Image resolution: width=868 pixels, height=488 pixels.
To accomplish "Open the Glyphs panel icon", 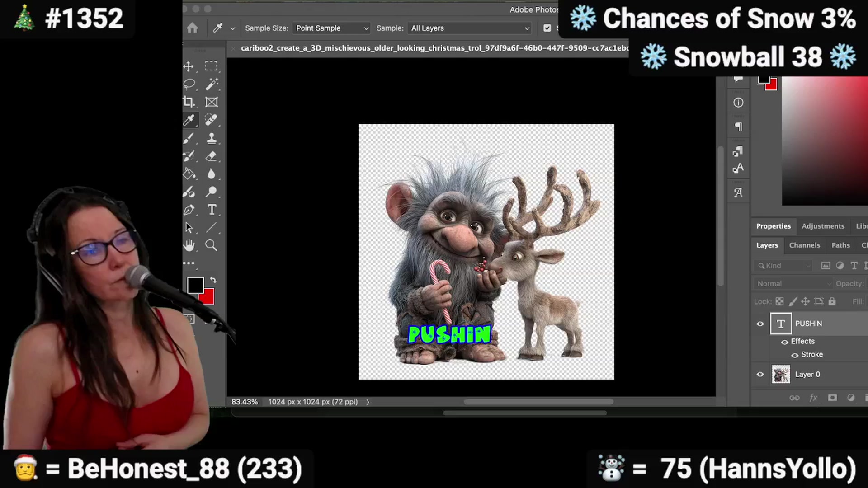I will tap(738, 192).
